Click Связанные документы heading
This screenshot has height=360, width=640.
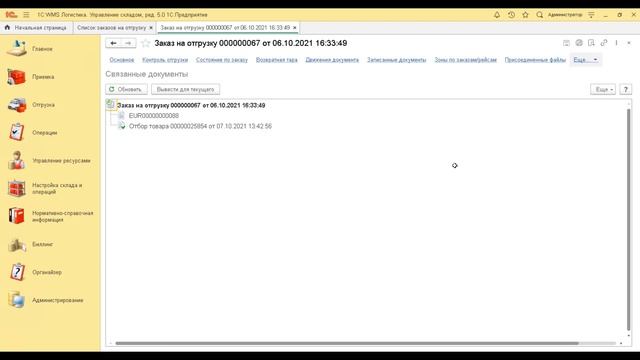[x=147, y=74]
